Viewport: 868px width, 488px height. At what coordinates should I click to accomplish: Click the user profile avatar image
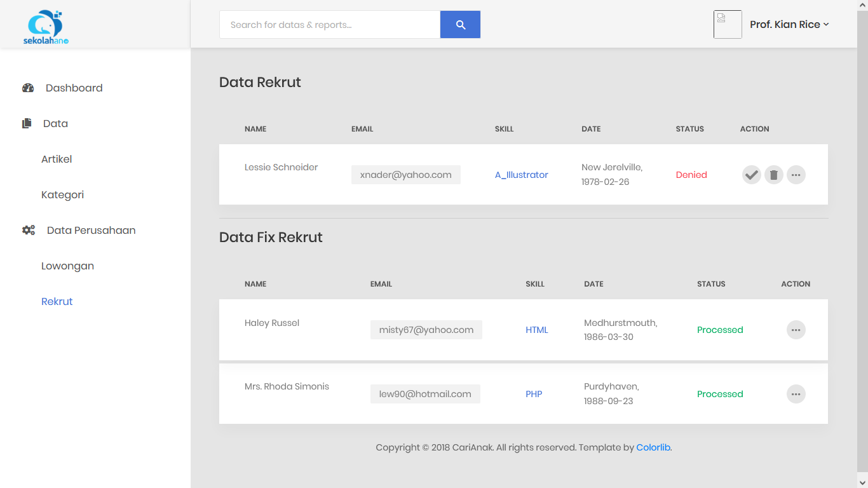tap(728, 25)
